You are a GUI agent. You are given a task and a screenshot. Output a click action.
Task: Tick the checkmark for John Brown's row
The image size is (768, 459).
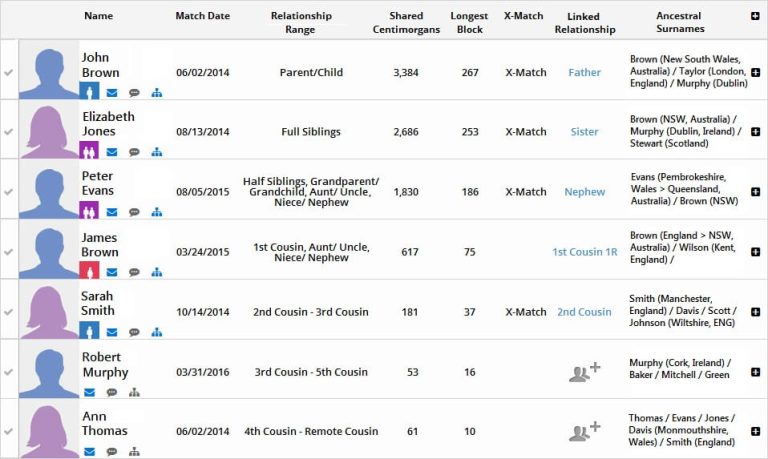(9, 73)
